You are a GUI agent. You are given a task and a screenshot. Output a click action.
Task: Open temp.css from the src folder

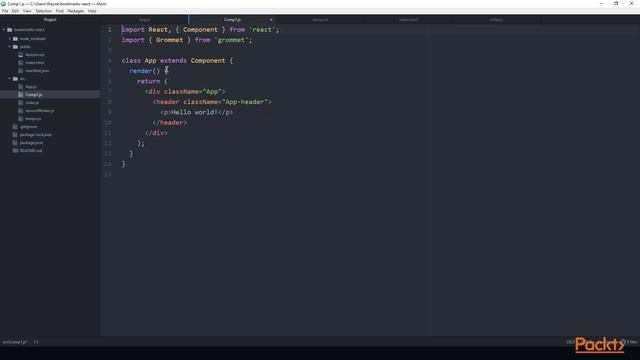pos(33,118)
